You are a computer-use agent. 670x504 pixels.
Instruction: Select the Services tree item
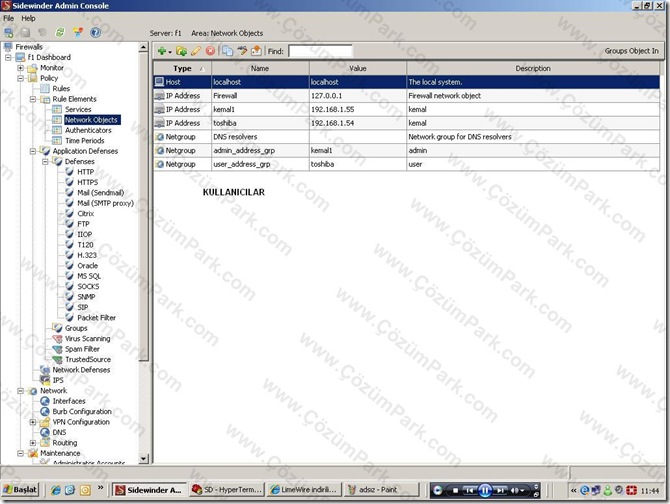[x=78, y=109]
